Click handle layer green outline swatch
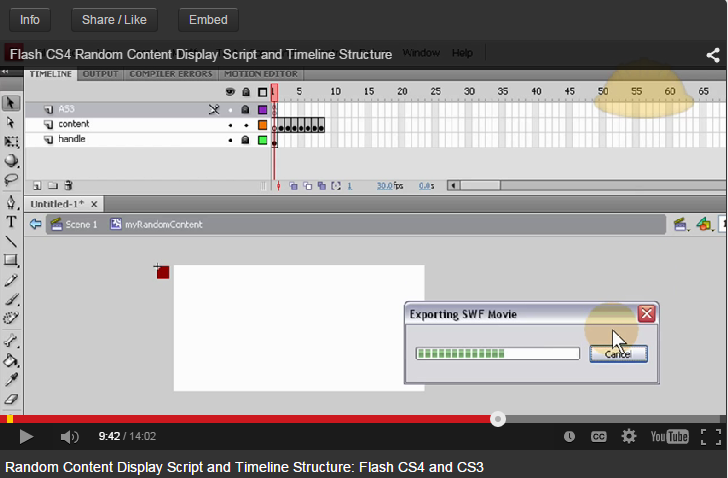Image resolution: width=728 pixels, height=478 pixels. pos(263,140)
